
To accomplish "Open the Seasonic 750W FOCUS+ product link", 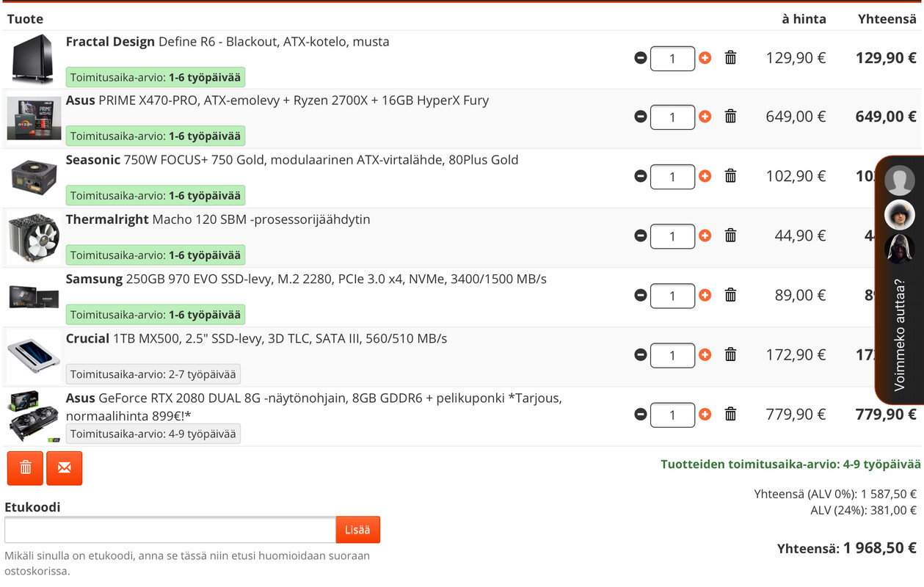I will 292,160.
